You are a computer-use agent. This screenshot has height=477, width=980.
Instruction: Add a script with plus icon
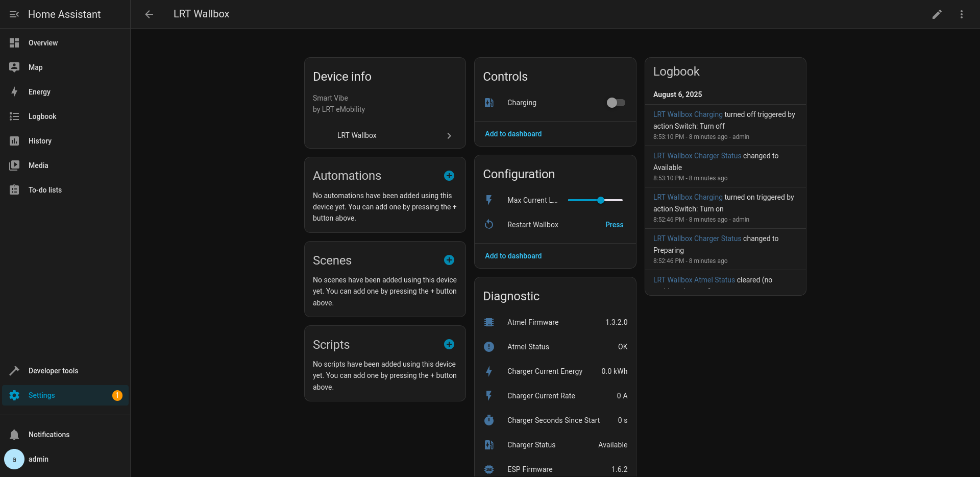(x=449, y=344)
